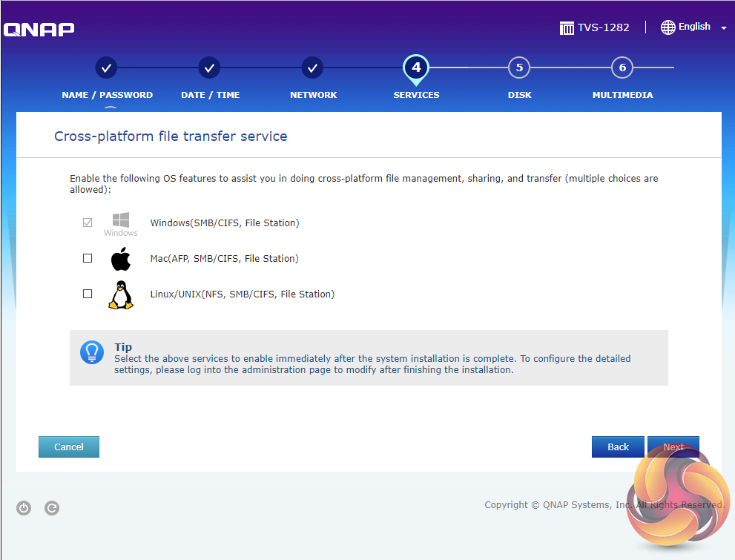
Task: Select the NAME / PASSWORD step label
Action: [108, 95]
